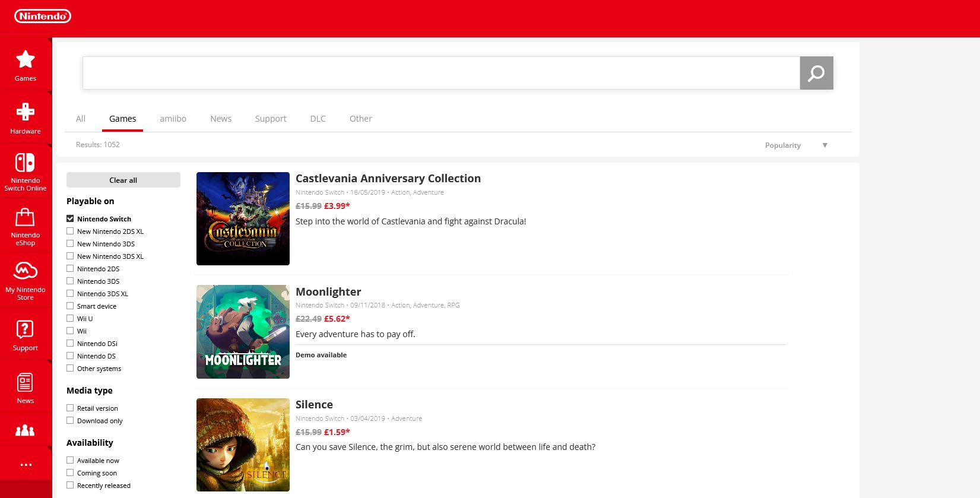Click the Clear all filters button
Image resolution: width=980 pixels, height=498 pixels.
[123, 180]
